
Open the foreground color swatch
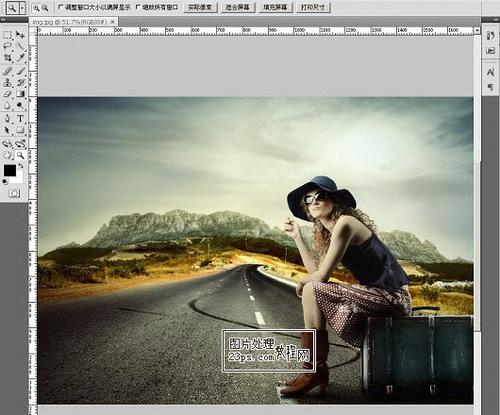coord(10,170)
